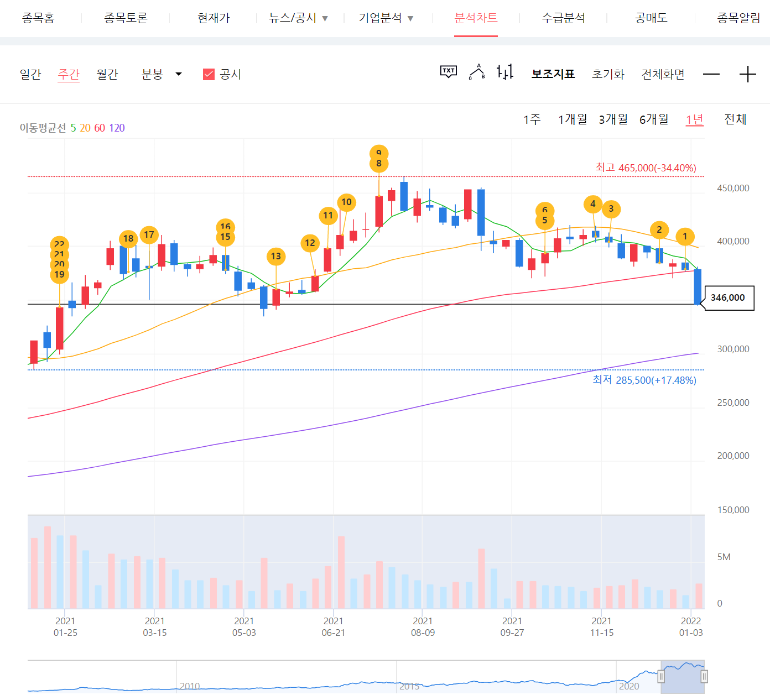Set range to 3개월

[613, 119]
